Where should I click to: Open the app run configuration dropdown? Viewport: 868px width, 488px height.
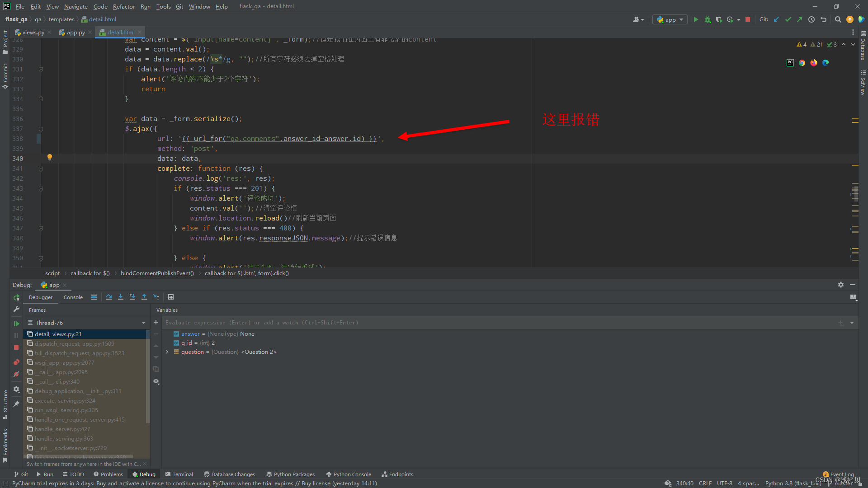pyautogui.click(x=670, y=19)
